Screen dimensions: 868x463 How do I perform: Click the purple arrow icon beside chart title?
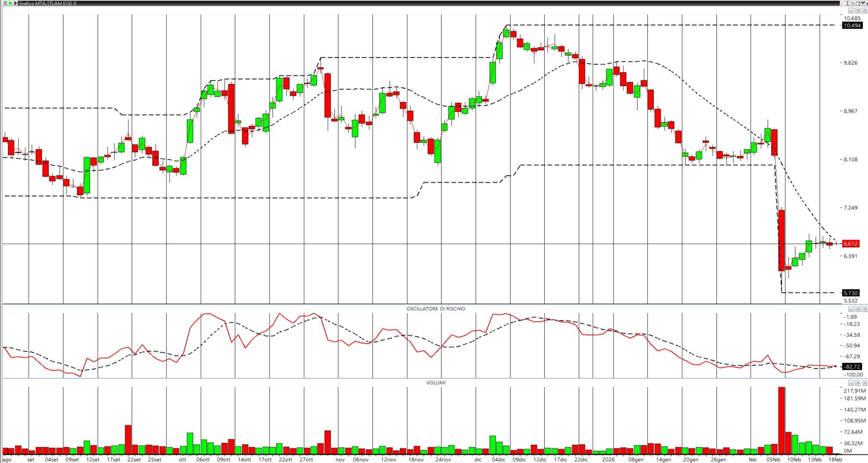[x=15, y=3]
